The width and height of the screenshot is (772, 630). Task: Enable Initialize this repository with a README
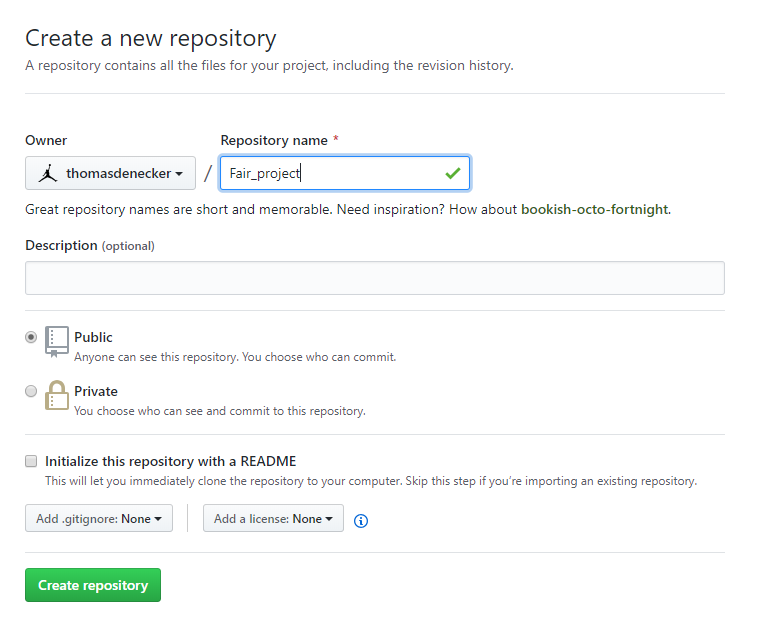coord(31,461)
